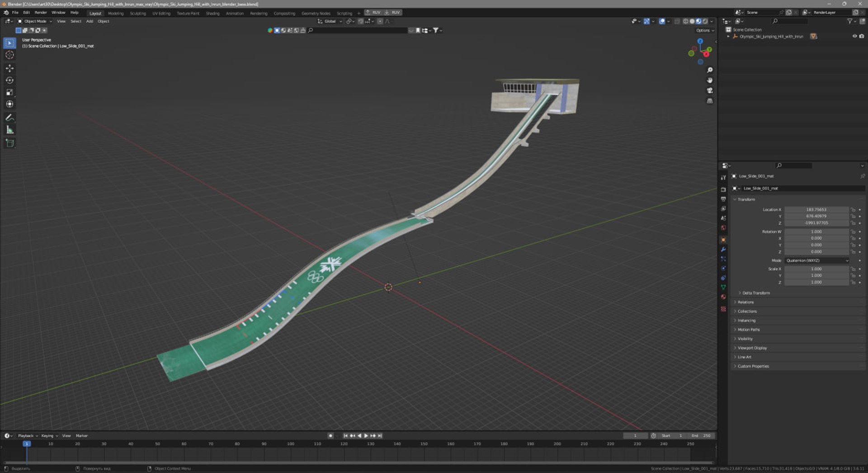Switch to the Shading workspace tab
Viewport: 868px width, 473px height.
coord(212,13)
